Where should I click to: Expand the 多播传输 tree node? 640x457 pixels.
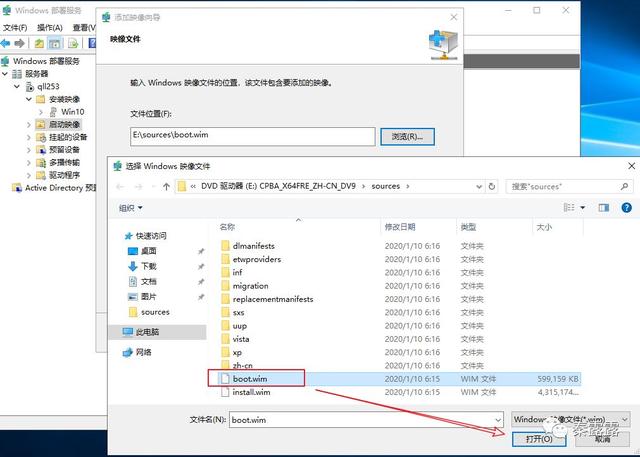29,162
